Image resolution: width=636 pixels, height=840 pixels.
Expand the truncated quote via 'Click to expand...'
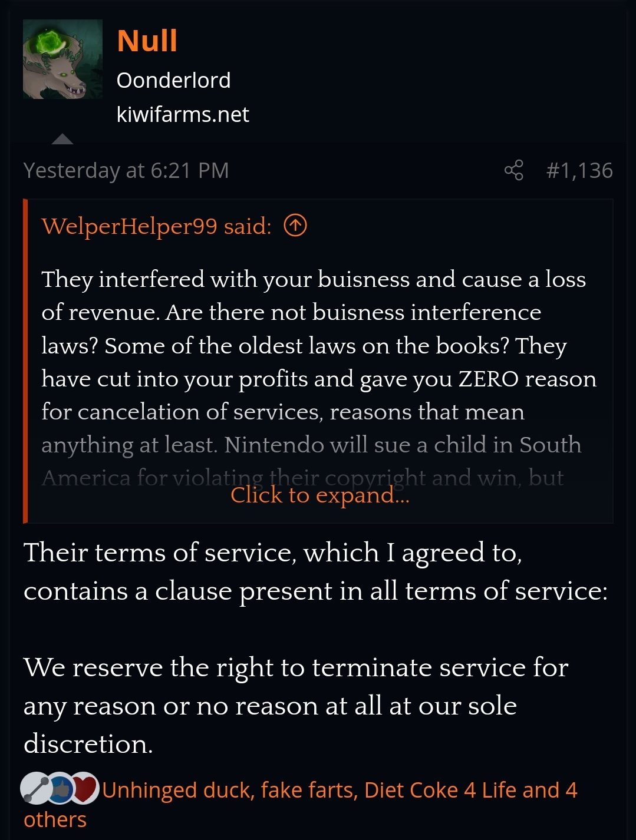pyautogui.click(x=319, y=495)
